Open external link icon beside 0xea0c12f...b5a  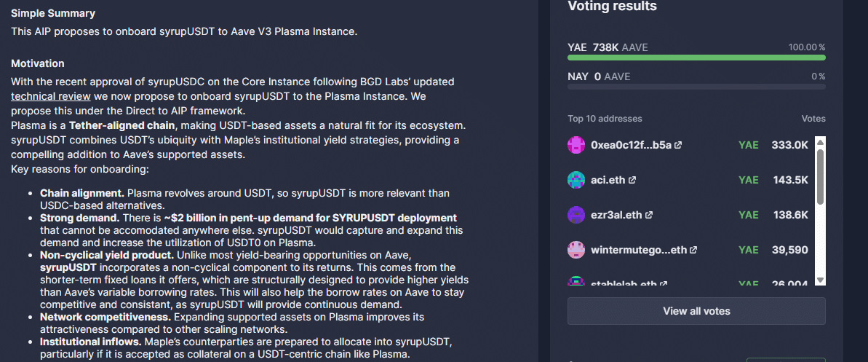[x=678, y=146]
